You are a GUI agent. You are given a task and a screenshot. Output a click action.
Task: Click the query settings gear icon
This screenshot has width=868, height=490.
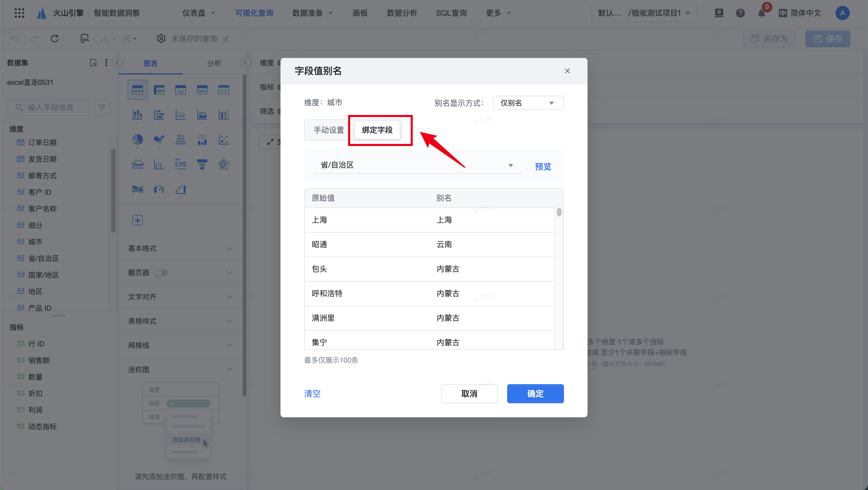tap(161, 38)
